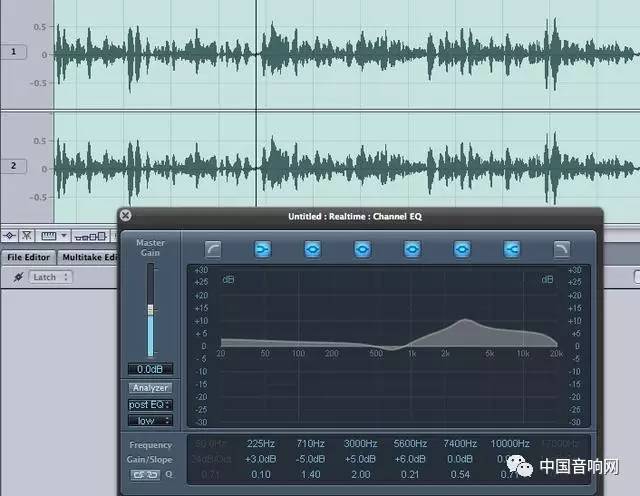The height and width of the screenshot is (496, 640).
Task: Click the ruler units toolbar icon
Action: (x=49, y=236)
